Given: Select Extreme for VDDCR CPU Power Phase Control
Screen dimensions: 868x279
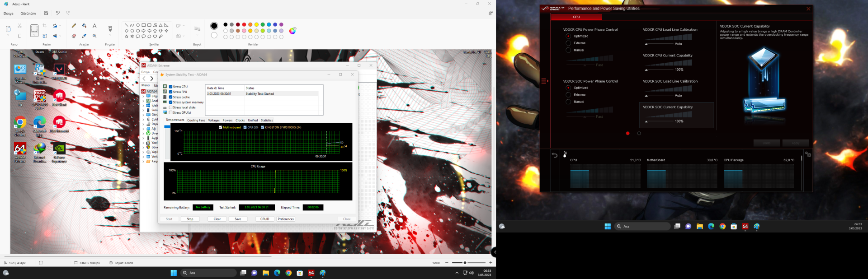Looking at the screenshot, I should tap(568, 43).
